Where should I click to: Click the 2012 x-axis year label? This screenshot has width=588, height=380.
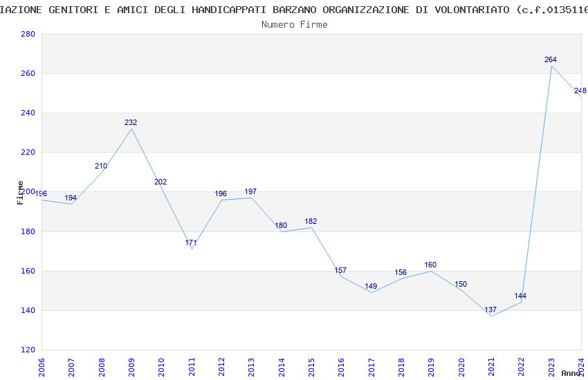point(221,368)
